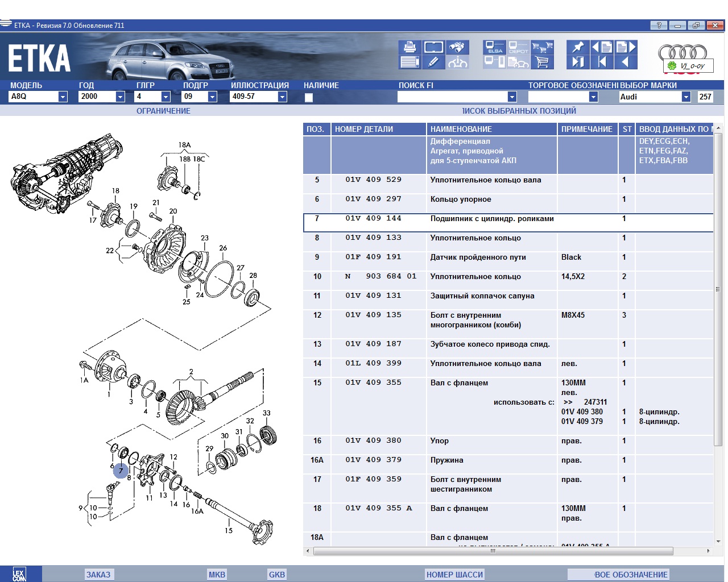728x582 pixels.
Task: Click callout 33 in the illustration
Action: 266,413
